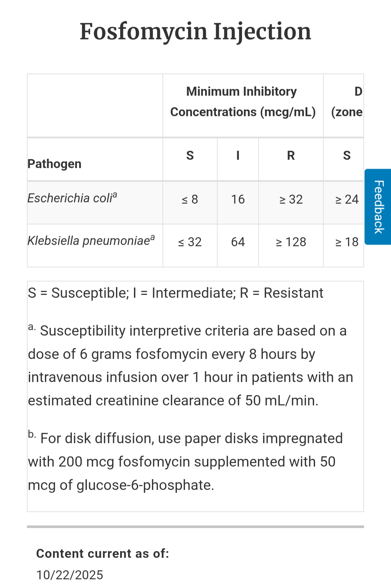Screen dimensions: 391x588
Task: Click the intermediate value 64 cell
Action: (x=238, y=242)
